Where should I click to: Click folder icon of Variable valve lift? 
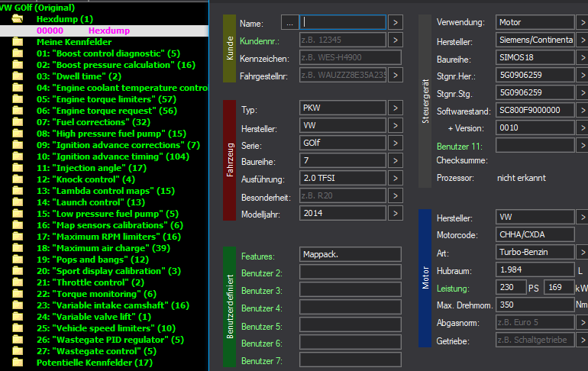[x=18, y=317]
